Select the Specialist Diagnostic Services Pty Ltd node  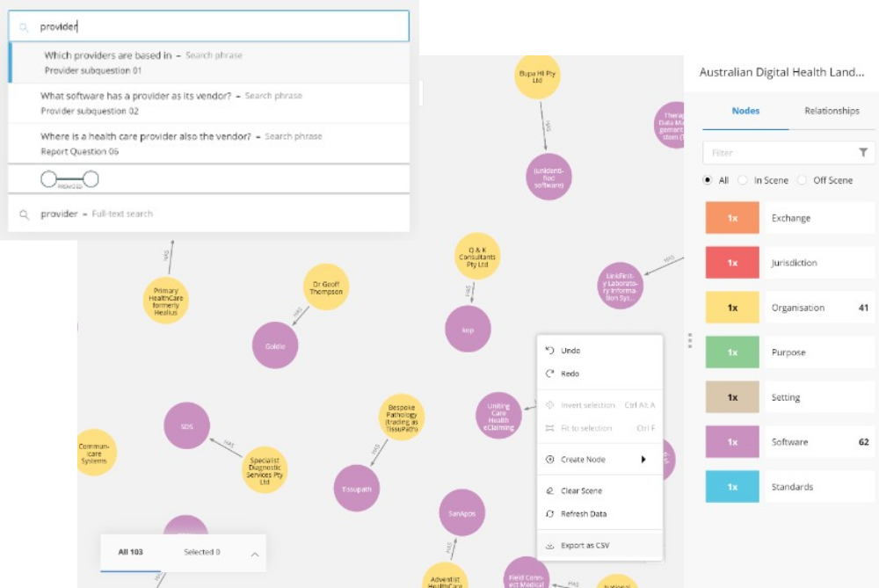coord(265,470)
